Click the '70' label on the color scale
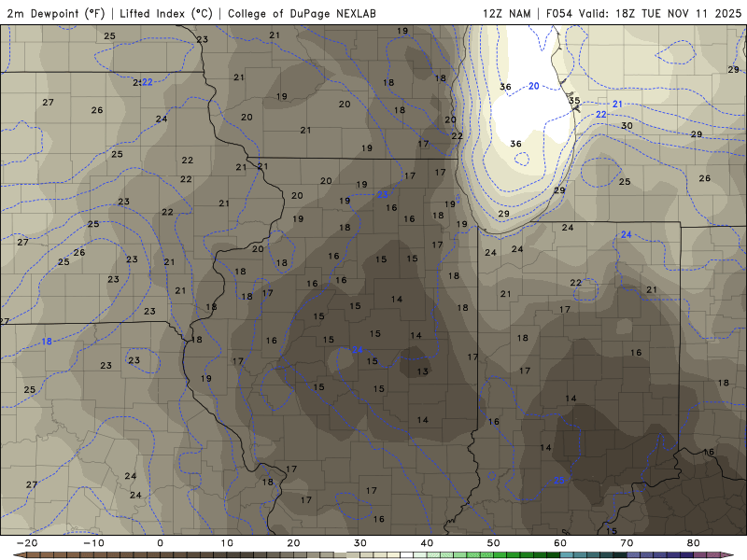Image resolution: width=747 pixels, height=560 pixels. 627,543
